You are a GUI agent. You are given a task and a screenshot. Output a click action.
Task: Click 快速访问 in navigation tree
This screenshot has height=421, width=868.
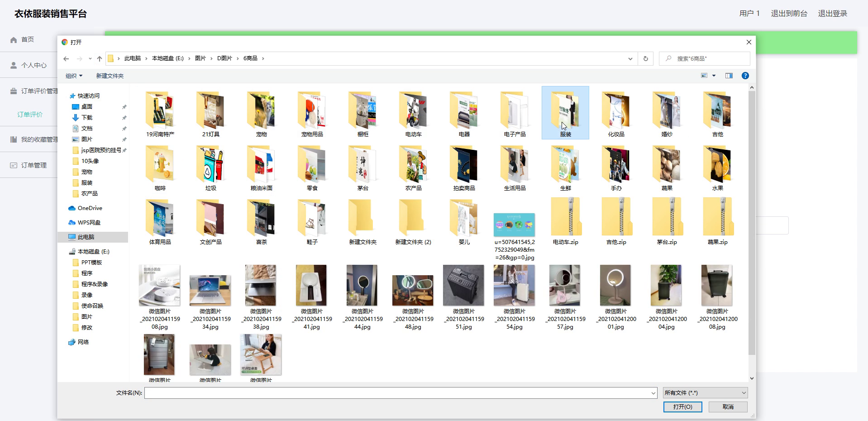pyautogui.click(x=88, y=96)
